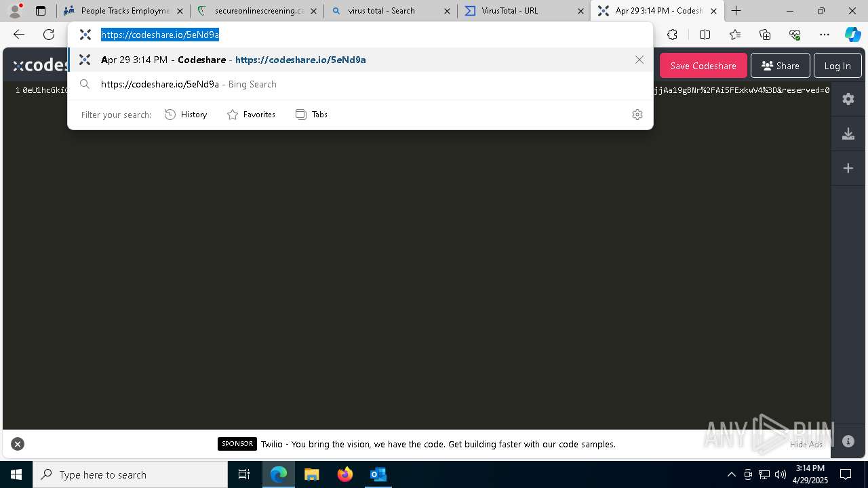Open browser extensions icon
Image resolution: width=868 pixels, height=488 pixels.
[x=672, y=35]
